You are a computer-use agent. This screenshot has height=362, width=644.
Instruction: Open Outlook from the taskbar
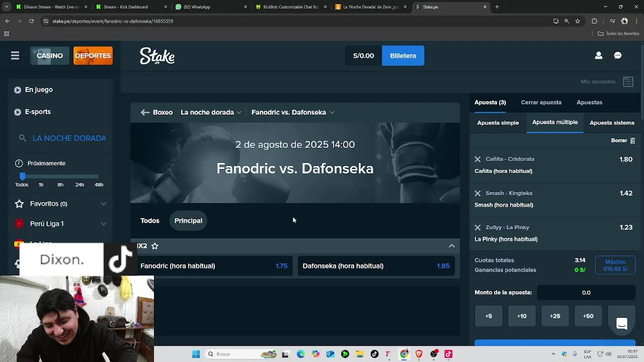330,354
